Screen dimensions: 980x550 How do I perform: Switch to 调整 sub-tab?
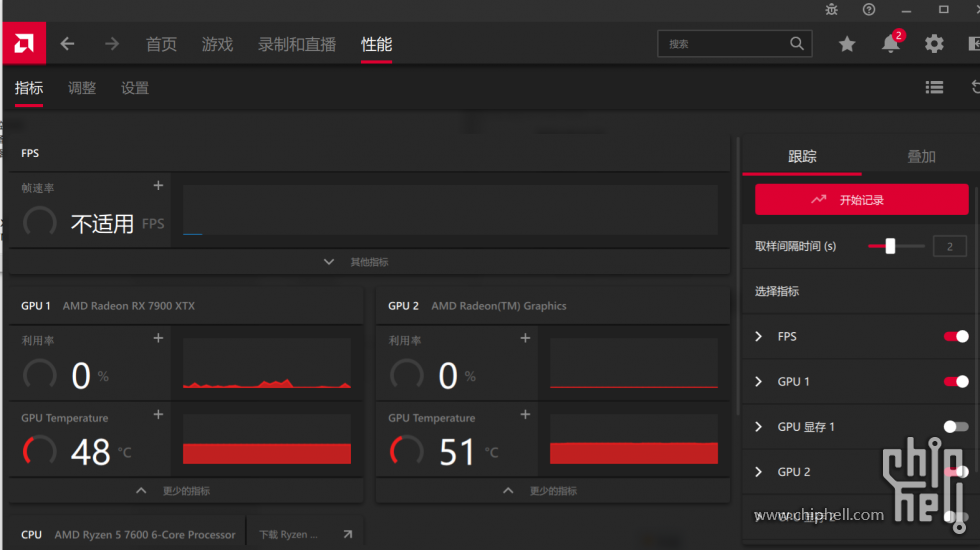[82, 88]
